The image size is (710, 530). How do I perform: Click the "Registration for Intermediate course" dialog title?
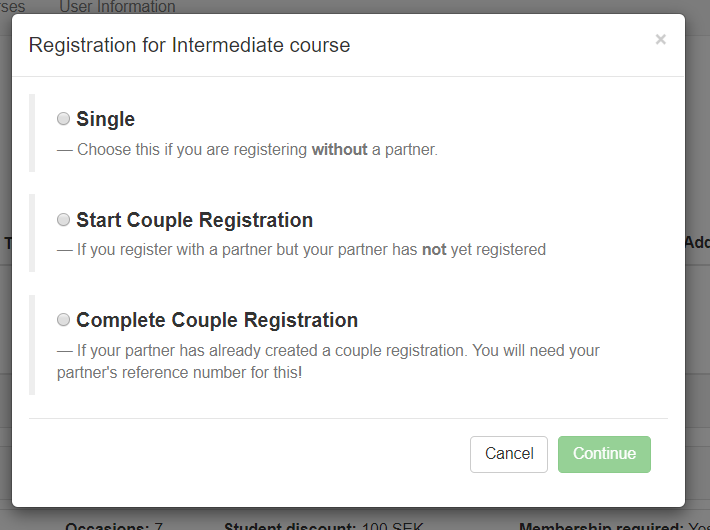pyautogui.click(x=189, y=45)
